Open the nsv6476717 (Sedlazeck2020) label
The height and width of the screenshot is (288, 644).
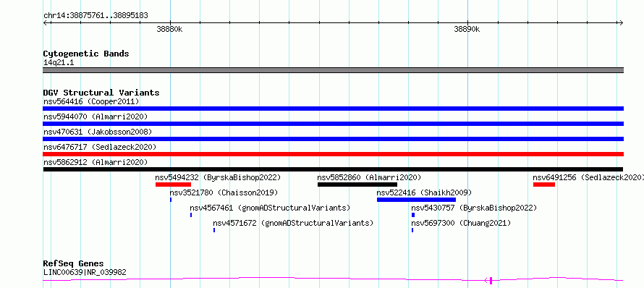pyautogui.click(x=100, y=147)
